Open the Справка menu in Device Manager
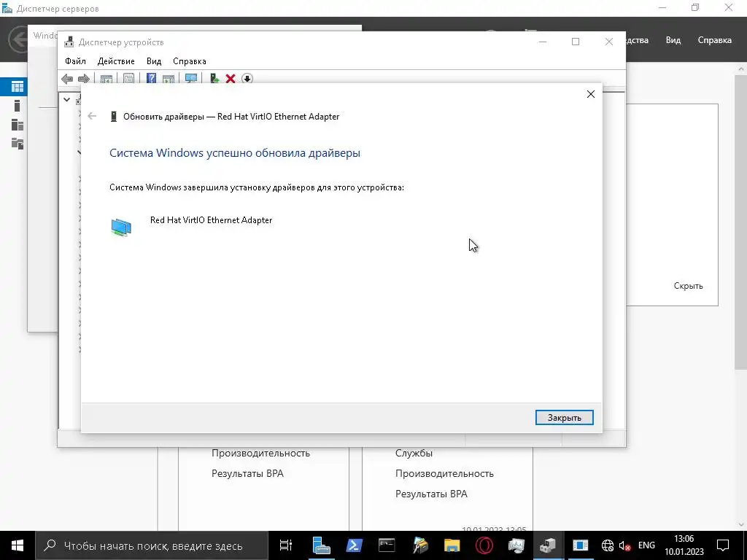The height and width of the screenshot is (560, 747). click(189, 61)
